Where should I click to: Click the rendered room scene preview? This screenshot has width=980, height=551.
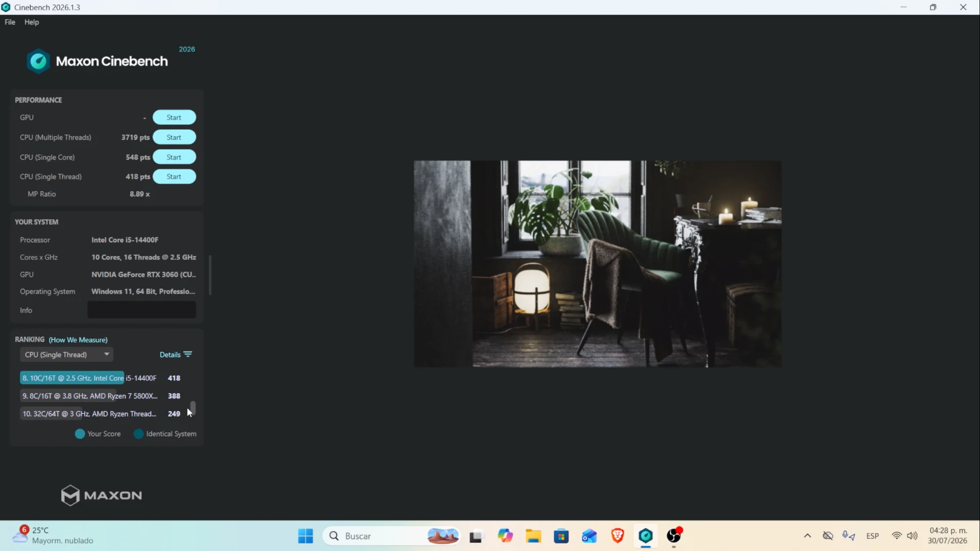[597, 264]
